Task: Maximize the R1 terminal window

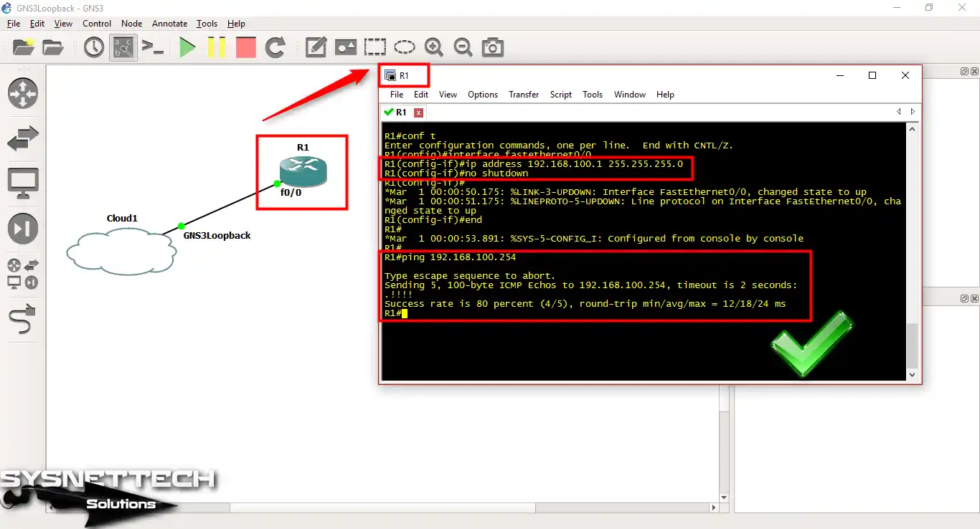Action: [x=872, y=75]
